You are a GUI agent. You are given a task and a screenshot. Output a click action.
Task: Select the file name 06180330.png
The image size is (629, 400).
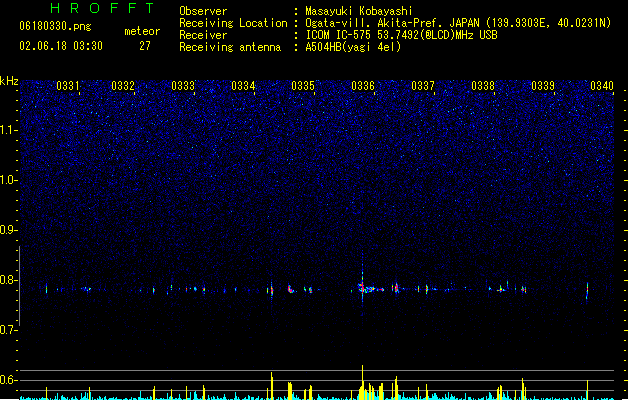(x=55, y=26)
